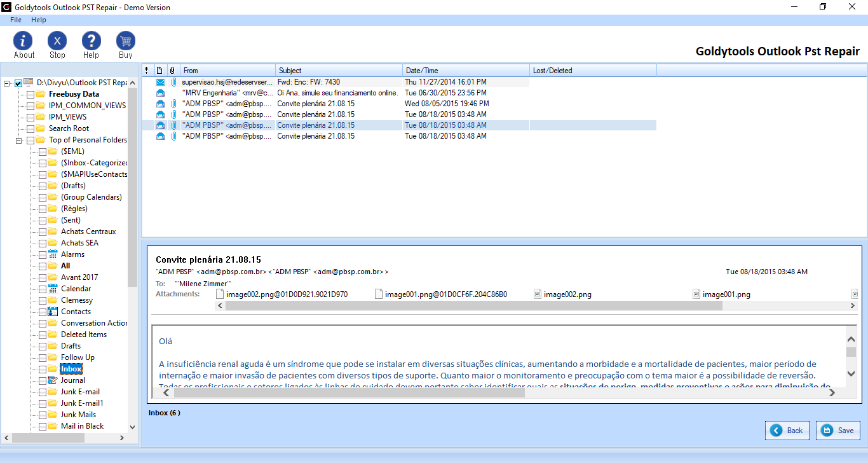Open the About toolbar icon
The image size is (868, 463).
(23, 41)
